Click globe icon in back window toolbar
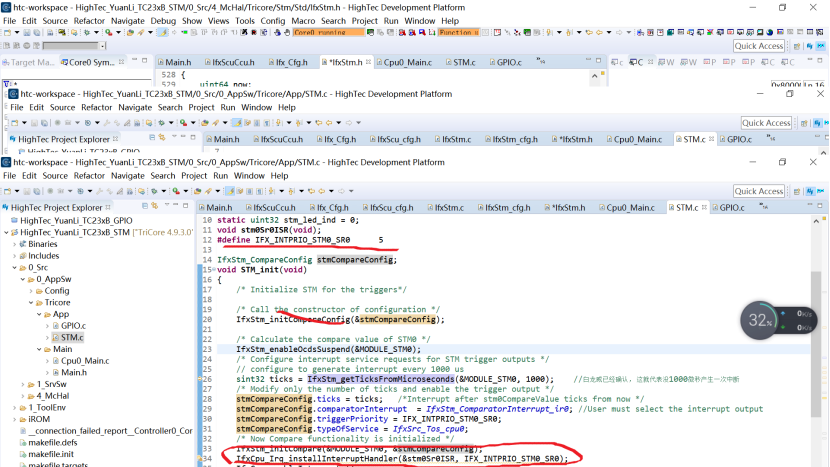Viewport: 830px width, 467px height. 770,33
